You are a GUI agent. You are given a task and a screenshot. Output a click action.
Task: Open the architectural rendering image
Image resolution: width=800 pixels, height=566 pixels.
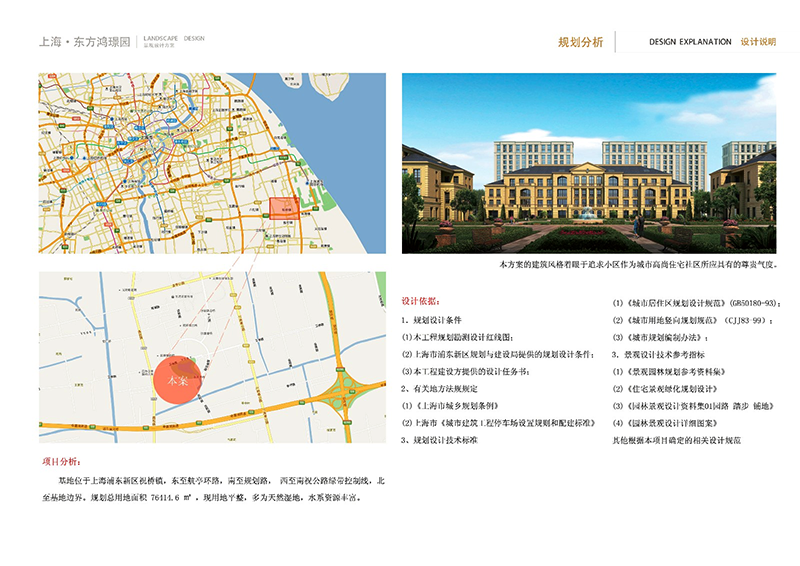(x=588, y=163)
